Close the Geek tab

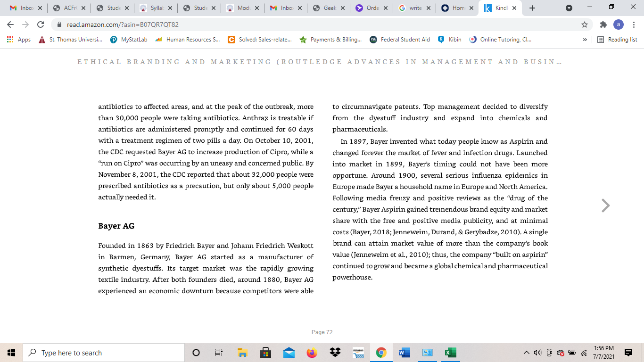pyautogui.click(x=342, y=8)
